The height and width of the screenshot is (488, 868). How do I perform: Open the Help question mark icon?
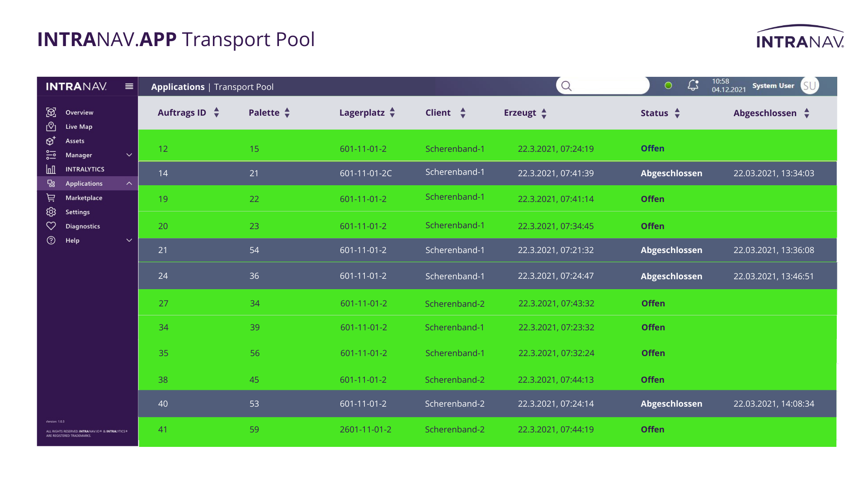(51, 240)
